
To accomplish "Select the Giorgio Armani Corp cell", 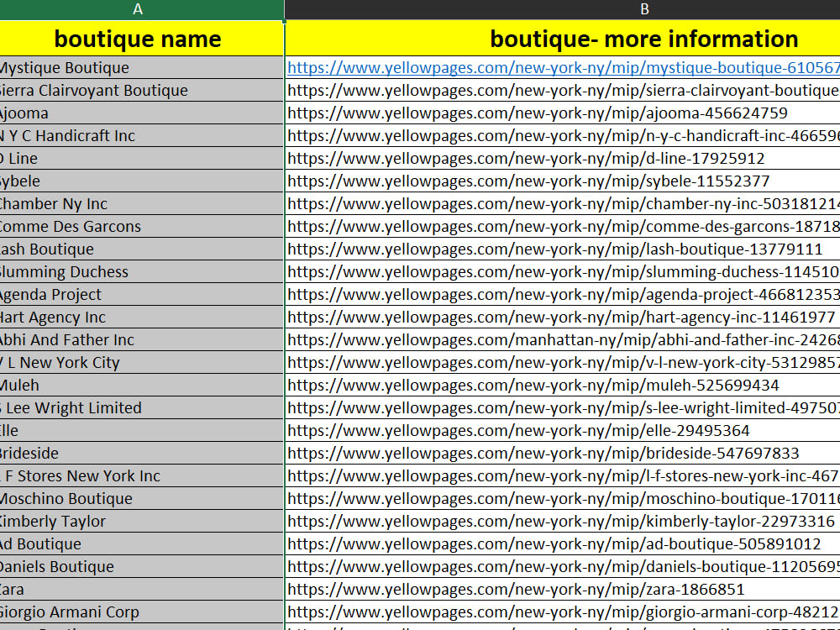I will click(x=141, y=612).
